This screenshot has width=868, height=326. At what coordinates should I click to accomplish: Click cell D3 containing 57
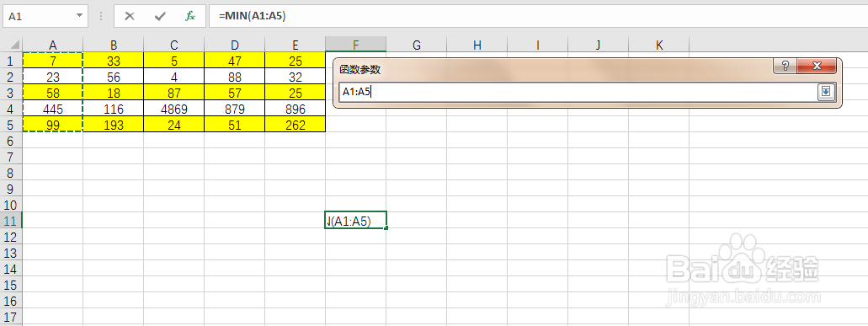point(235,93)
